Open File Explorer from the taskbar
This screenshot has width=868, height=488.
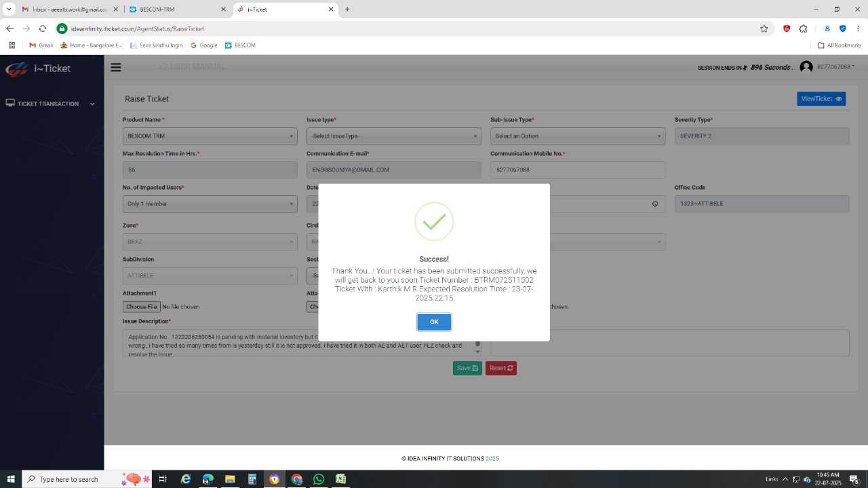(230, 479)
